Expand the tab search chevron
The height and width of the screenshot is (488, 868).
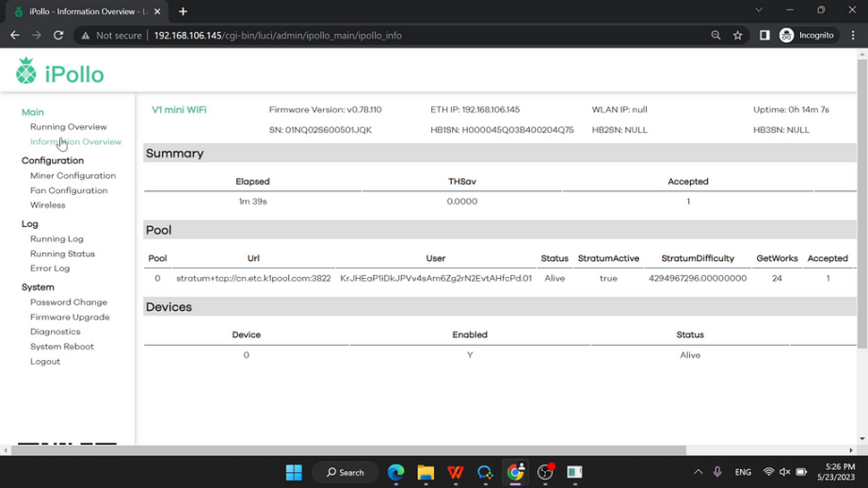coord(759,10)
